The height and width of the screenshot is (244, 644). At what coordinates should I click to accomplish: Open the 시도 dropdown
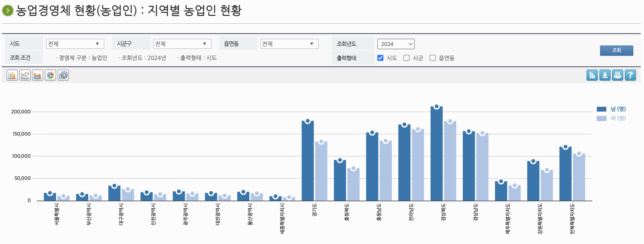tap(75, 44)
